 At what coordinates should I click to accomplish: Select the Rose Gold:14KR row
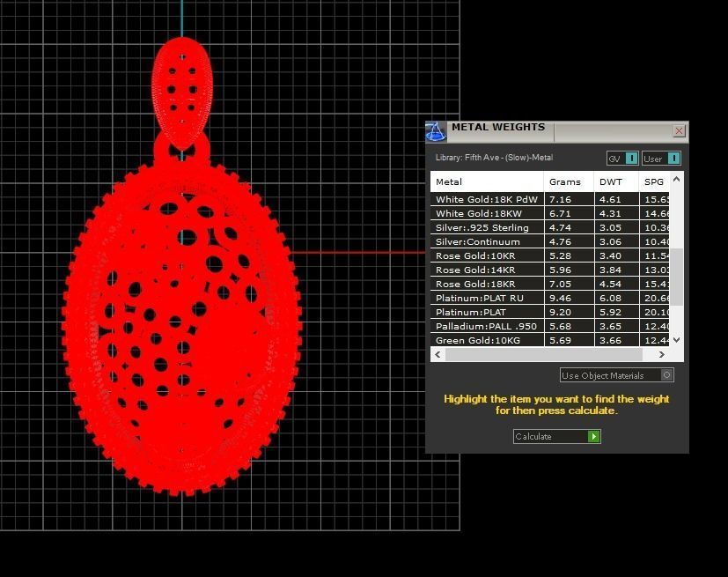(549, 270)
